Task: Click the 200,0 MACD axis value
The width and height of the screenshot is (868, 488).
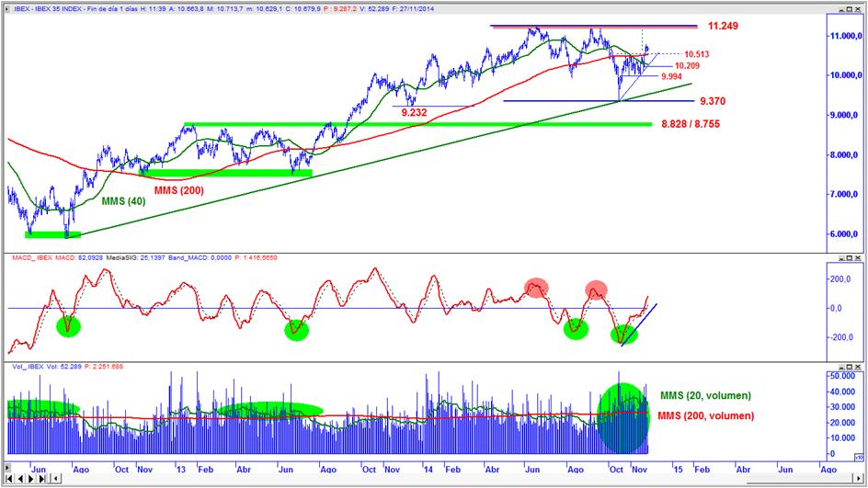Action: point(839,279)
